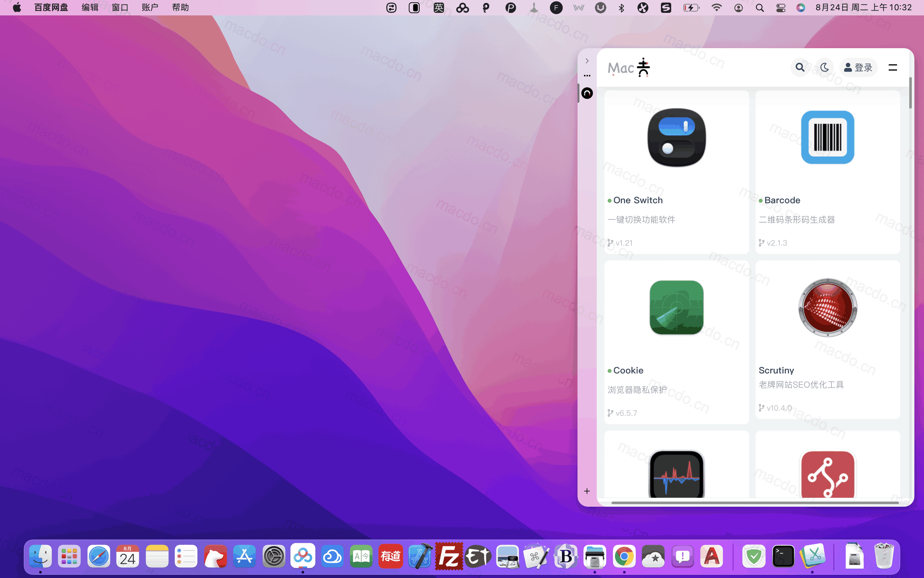Viewport: 924px width, 578px height.
Task: Toggle dark mode with the moon icon
Action: pyautogui.click(x=824, y=68)
